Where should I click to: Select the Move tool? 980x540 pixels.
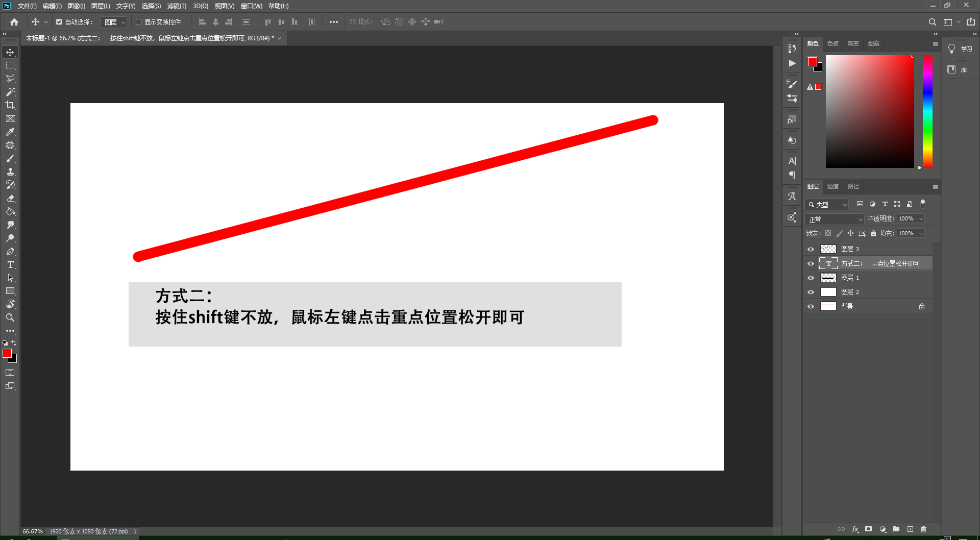click(10, 52)
